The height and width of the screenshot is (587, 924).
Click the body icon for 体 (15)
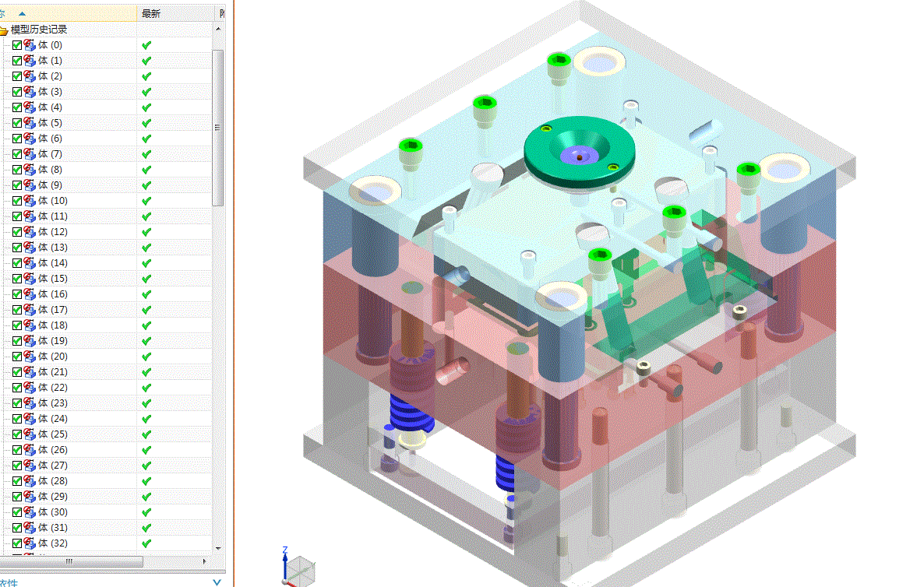tap(30, 279)
